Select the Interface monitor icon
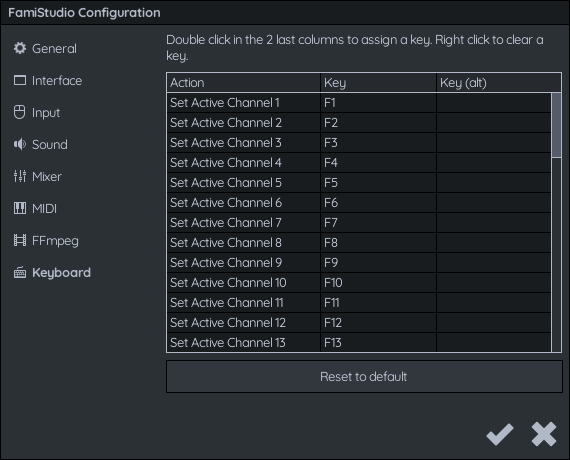570x460 pixels. point(20,80)
